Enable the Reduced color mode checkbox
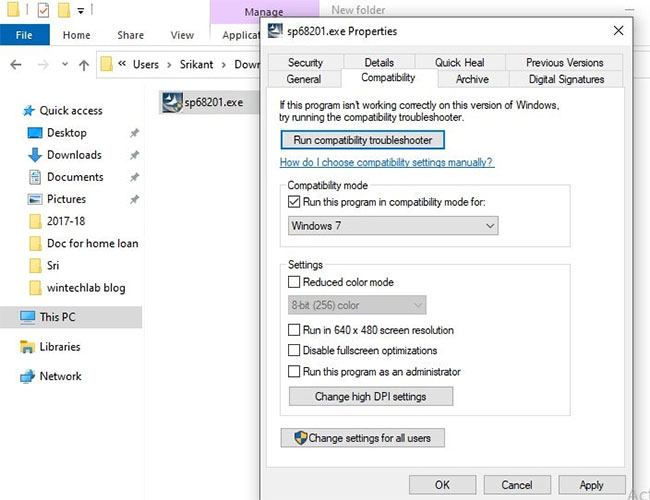 (x=294, y=283)
